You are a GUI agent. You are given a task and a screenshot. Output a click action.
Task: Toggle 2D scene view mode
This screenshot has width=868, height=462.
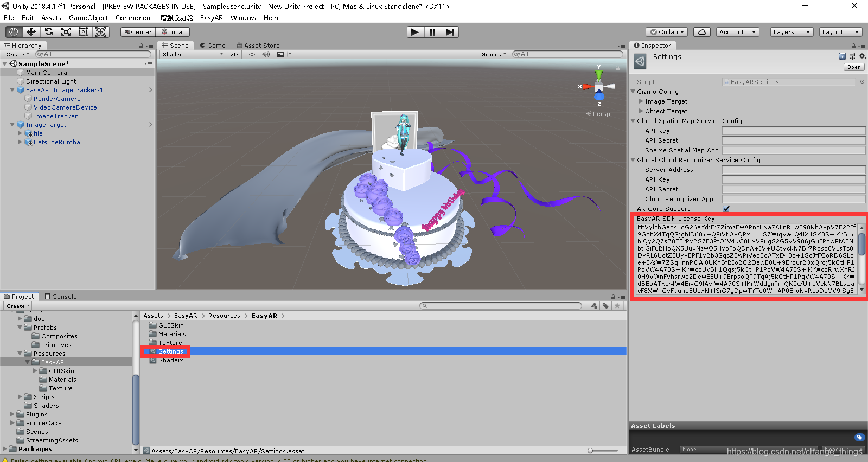[x=234, y=54]
